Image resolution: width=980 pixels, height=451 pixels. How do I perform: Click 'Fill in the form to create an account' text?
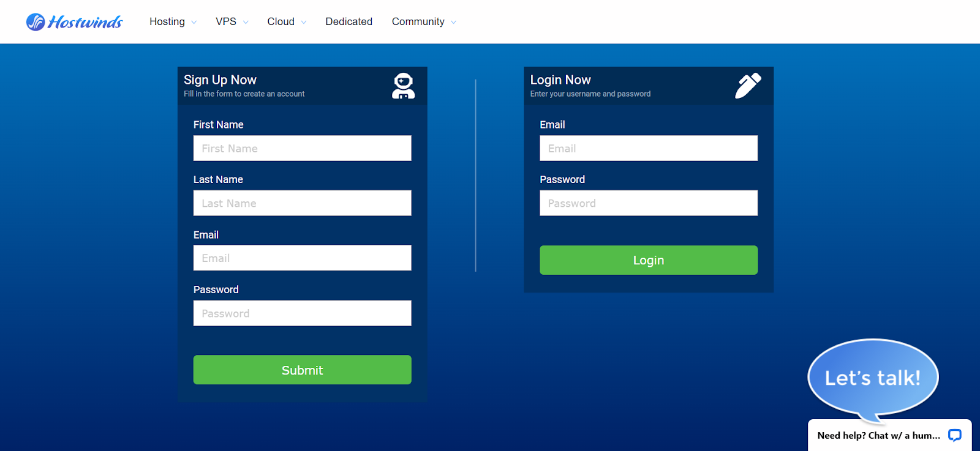[x=244, y=94]
